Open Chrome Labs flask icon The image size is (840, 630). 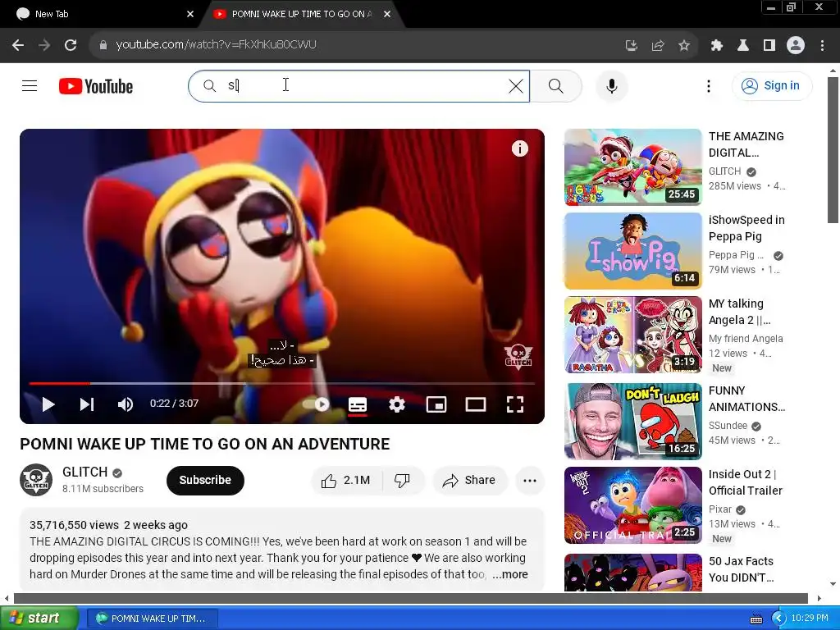point(743,46)
